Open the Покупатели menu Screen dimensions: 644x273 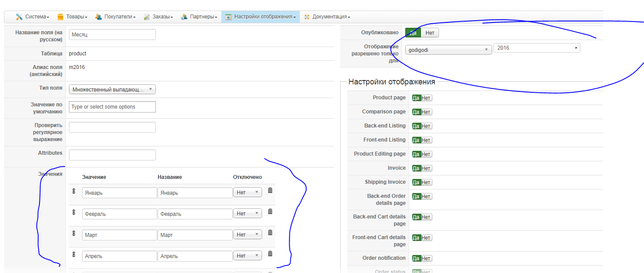pyautogui.click(x=115, y=17)
